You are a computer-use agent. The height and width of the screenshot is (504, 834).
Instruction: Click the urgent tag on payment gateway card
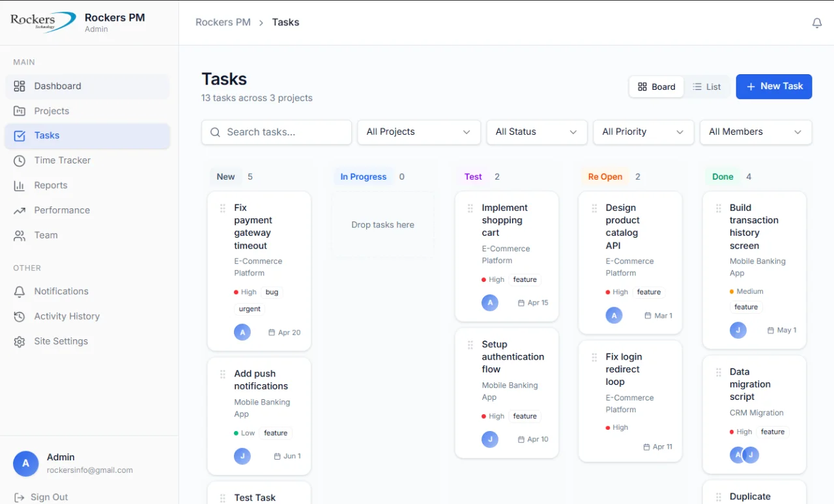pyautogui.click(x=250, y=309)
